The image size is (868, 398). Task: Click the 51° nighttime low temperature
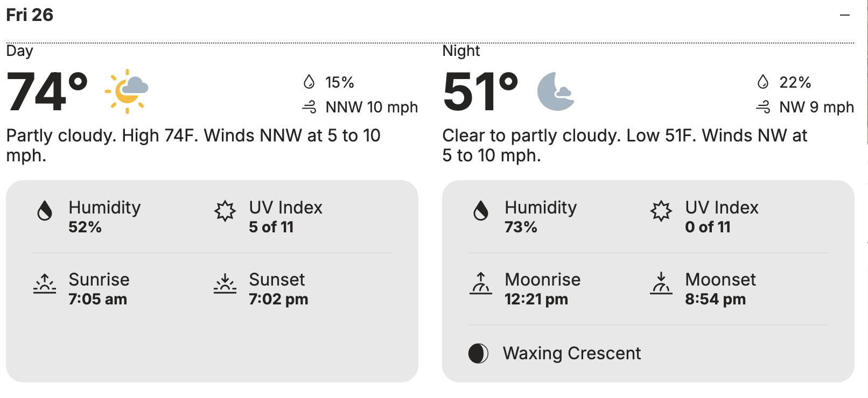tap(480, 92)
